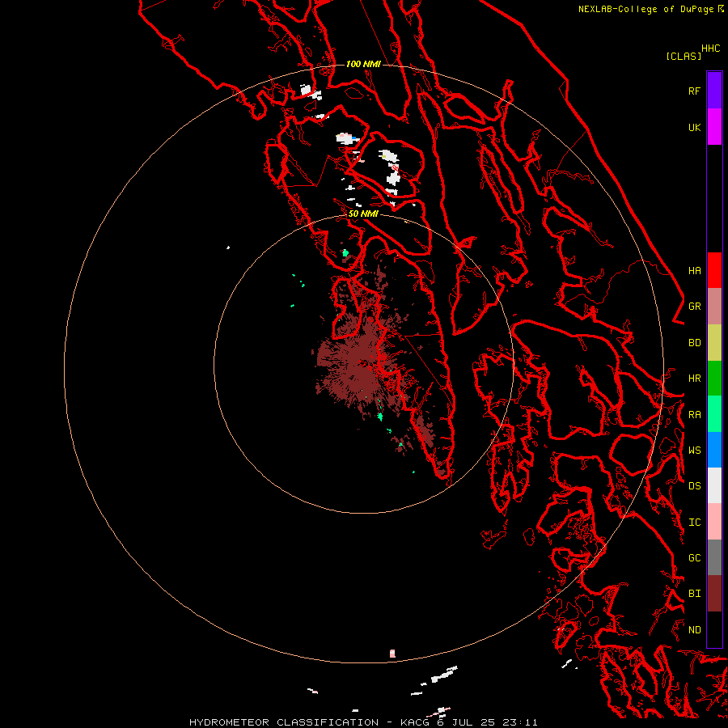Click the IC legend label
The height and width of the screenshot is (728, 728).
pyautogui.click(x=694, y=522)
